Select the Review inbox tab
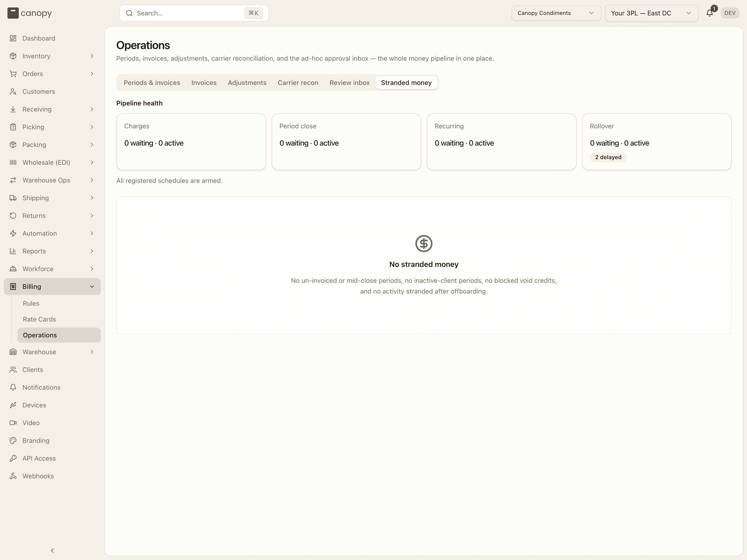 click(x=349, y=83)
